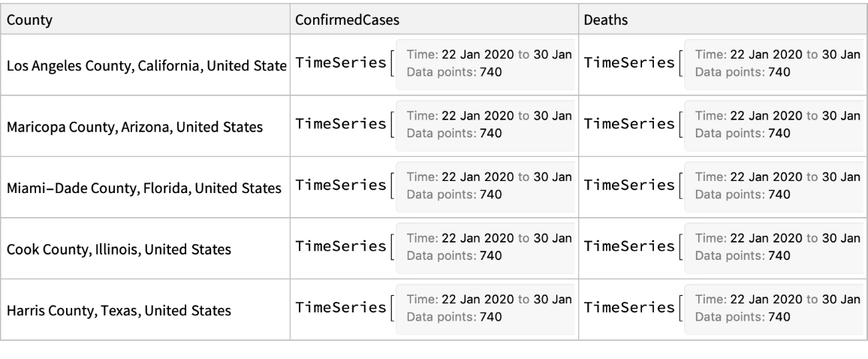Open Cook County Deaths TimeSeries summary box
This screenshot has height=359, width=868.
click(775, 248)
